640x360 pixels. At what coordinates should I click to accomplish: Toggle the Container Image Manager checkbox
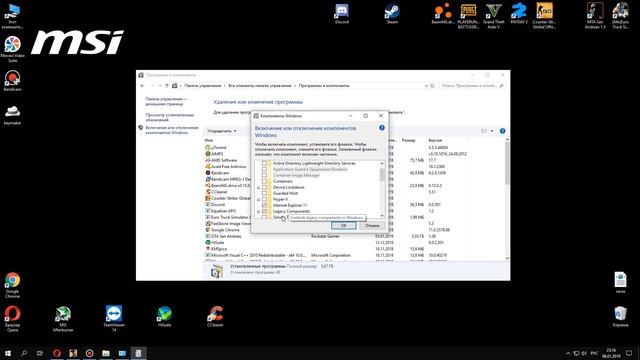click(x=264, y=175)
